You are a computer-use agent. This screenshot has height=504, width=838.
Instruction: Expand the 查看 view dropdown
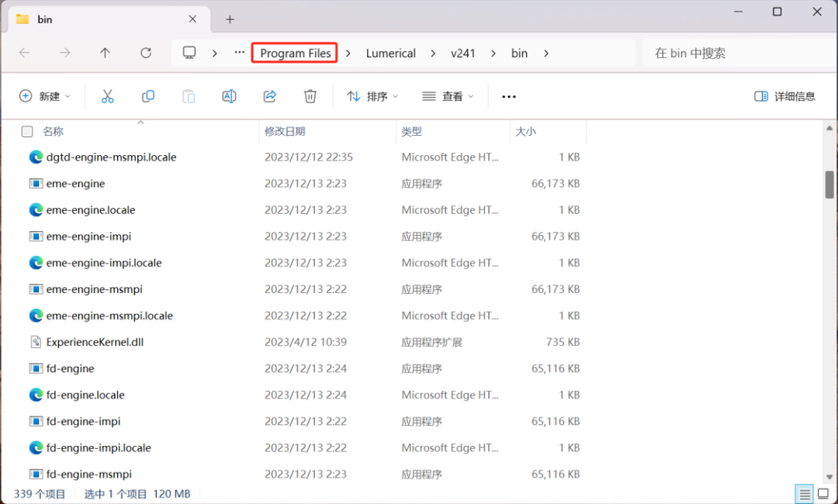[x=448, y=96]
